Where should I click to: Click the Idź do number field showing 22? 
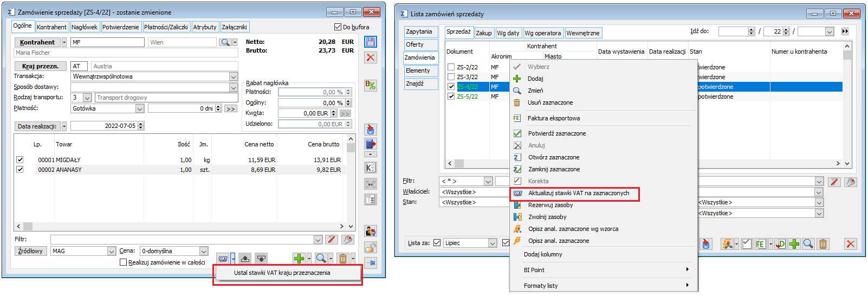pyautogui.click(x=773, y=31)
